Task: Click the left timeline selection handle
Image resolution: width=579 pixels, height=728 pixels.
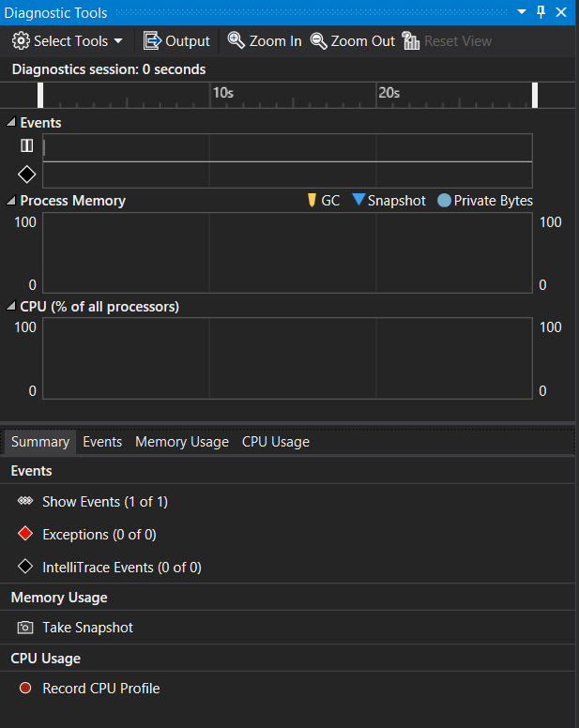Action: 40,95
